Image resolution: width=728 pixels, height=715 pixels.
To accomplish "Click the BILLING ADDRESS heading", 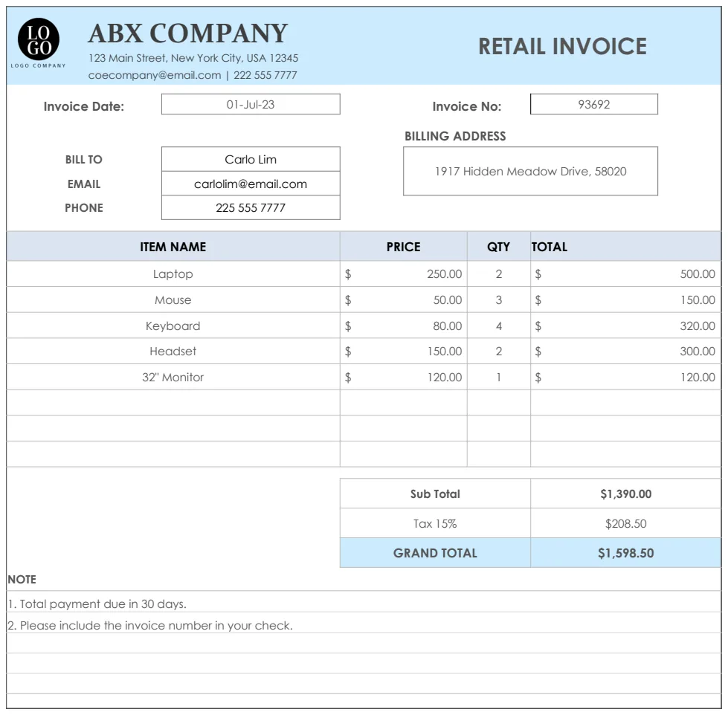I will click(x=455, y=136).
